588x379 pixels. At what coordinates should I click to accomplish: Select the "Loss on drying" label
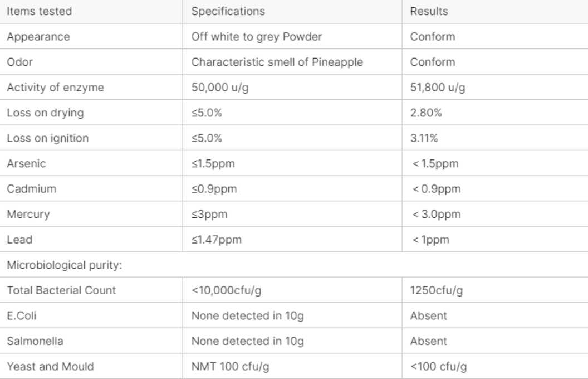[45, 113]
